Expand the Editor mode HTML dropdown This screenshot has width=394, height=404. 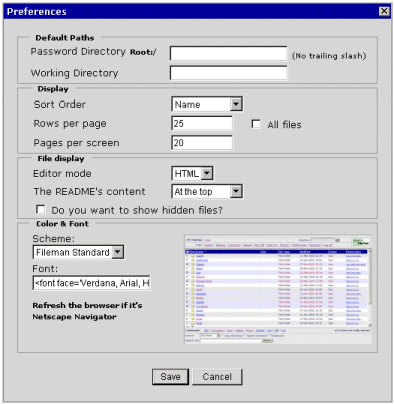(x=207, y=173)
